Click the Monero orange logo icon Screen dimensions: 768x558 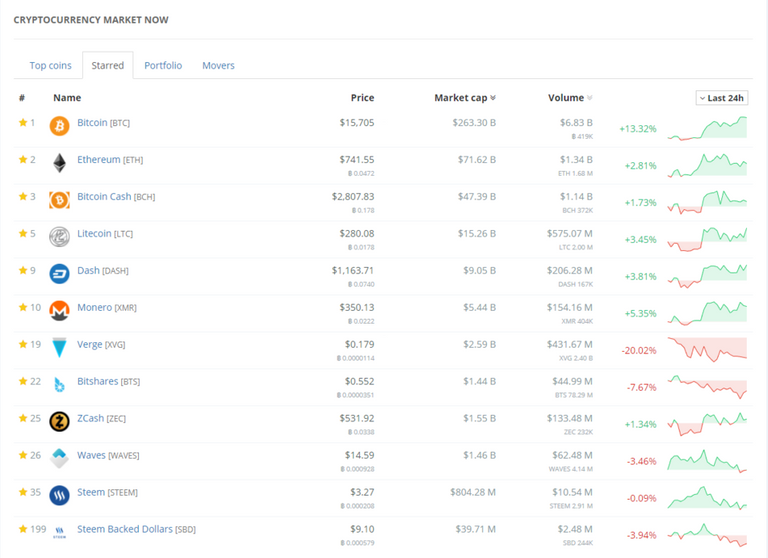59,311
